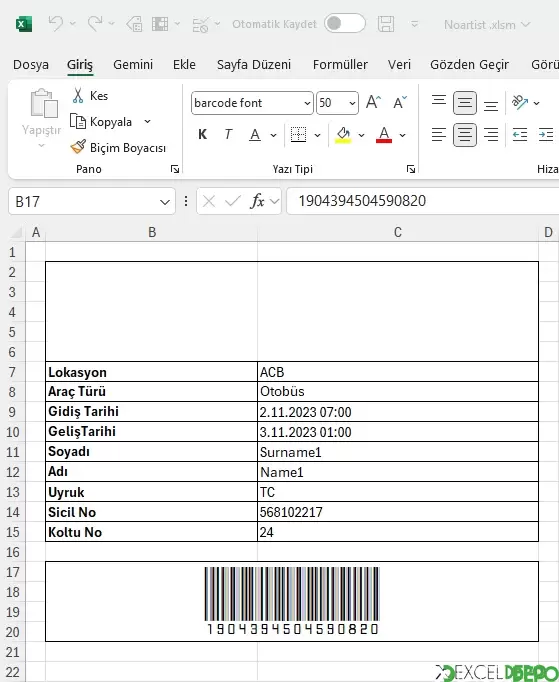The height and width of the screenshot is (682, 559).
Task: Open Customize Quick Access Toolbar arrow
Action: [x=415, y=24]
